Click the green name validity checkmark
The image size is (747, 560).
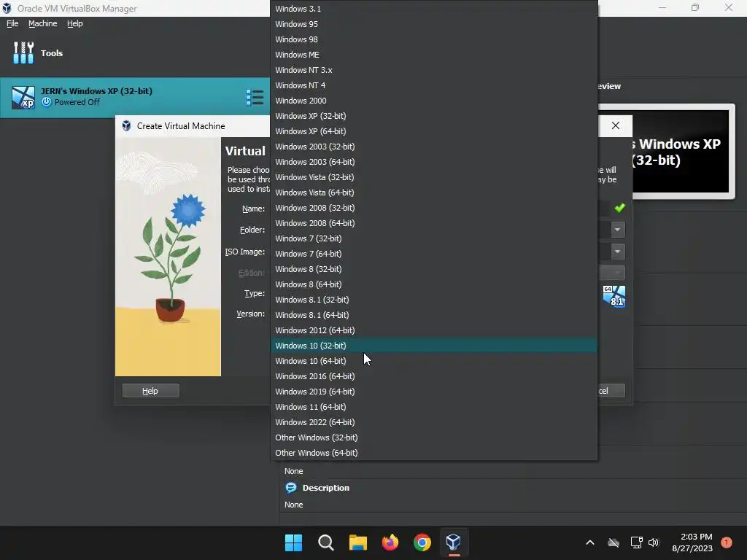pyautogui.click(x=619, y=208)
